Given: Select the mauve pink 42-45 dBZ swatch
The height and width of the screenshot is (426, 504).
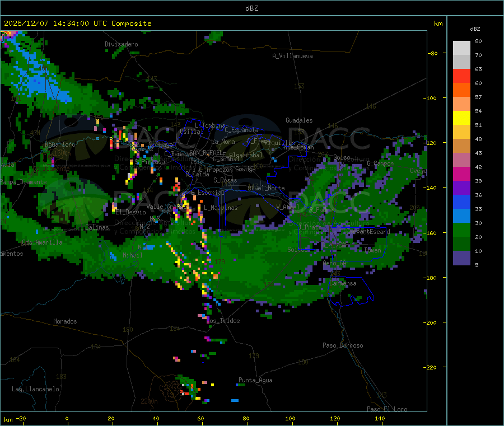Looking at the screenshot, I should pos(461,160).
